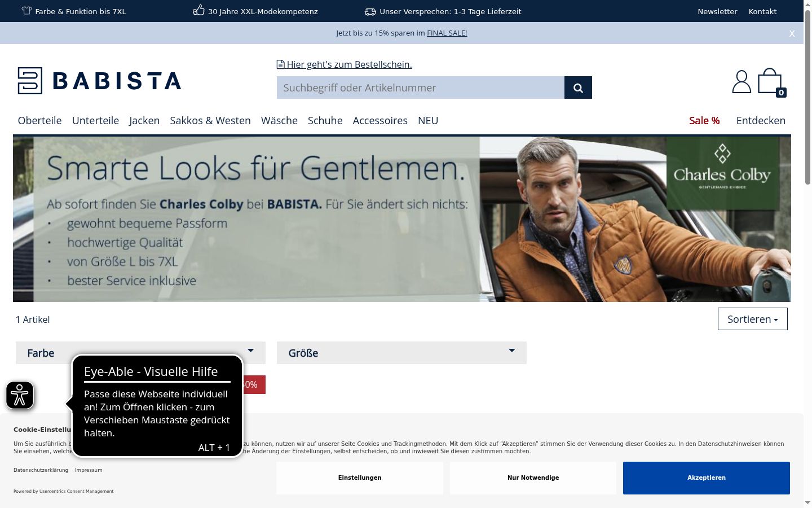Click the search magnifier button
This screenshot has height=508, width=812.
[x=578, y=87]
